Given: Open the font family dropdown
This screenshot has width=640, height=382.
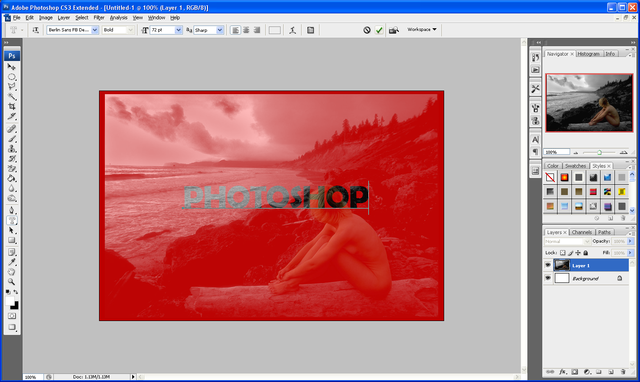Looking at the screenshot, I should [x=95, y=30].
